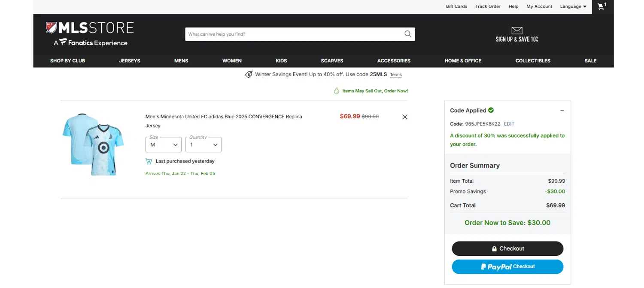Open the Quantity dropdown
The height and width of the screenshot is (288, 644).
point(203,144)
